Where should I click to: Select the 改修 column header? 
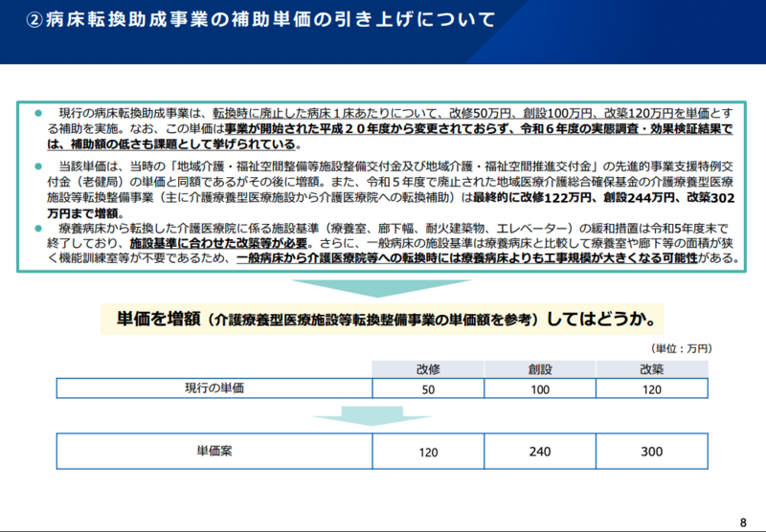[427, 369]
